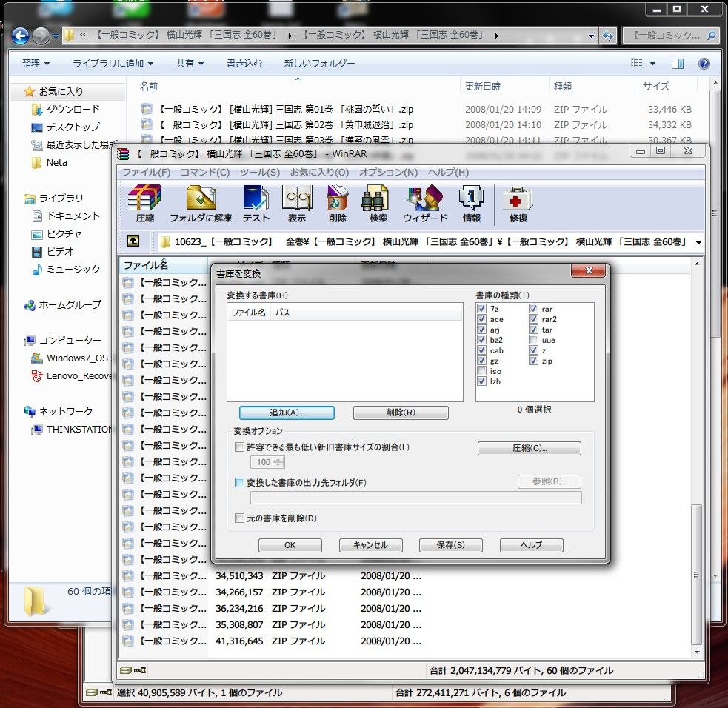Open the ツール(S) menu
Viewport: 728px width, 708px height.
pos(259,173)
